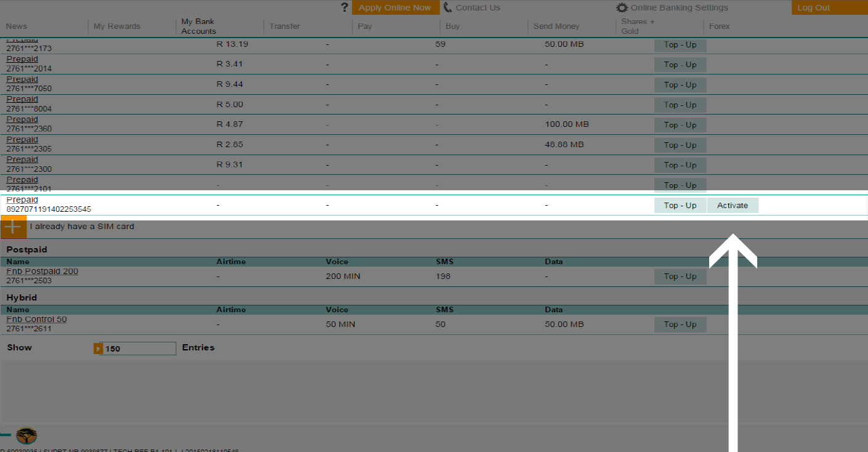The image size is (868, 452).
Task: Click the 200 MIN voice value
Action: (x=343, y=276)
